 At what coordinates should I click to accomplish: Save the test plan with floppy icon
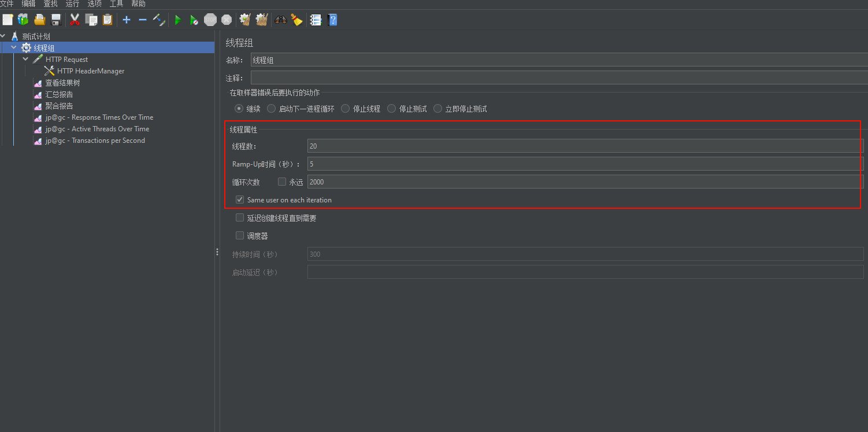pos(56,20)
